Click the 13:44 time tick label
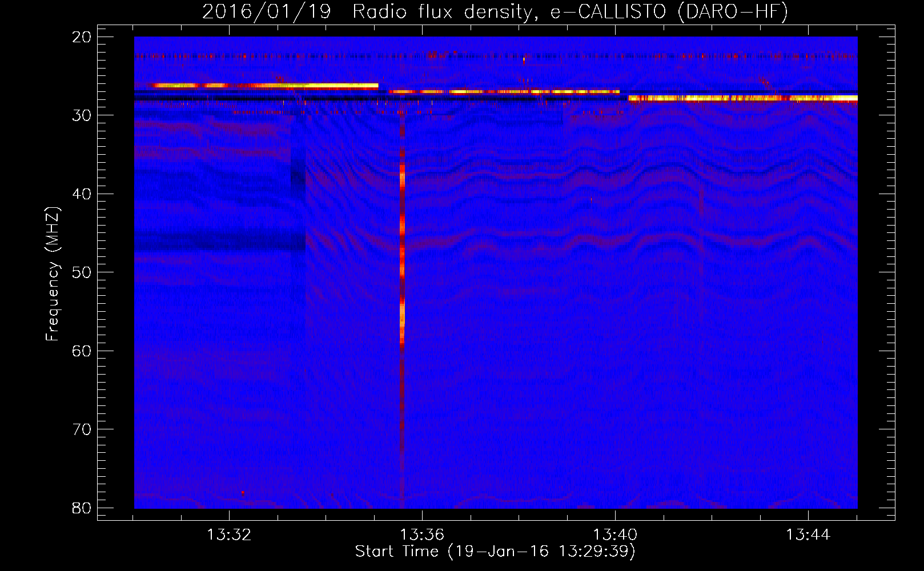 [x=808, y=535]
